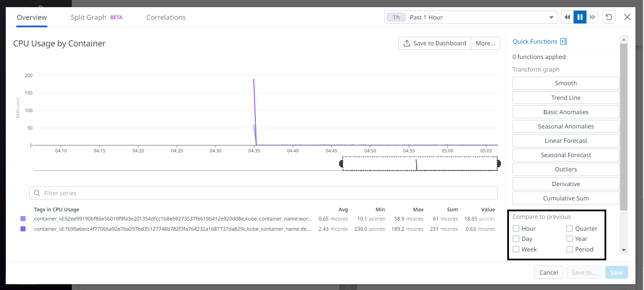Screen dimensions: 644x290
Task: Click the light purple series color swatch
Action: tap(23, 219)
